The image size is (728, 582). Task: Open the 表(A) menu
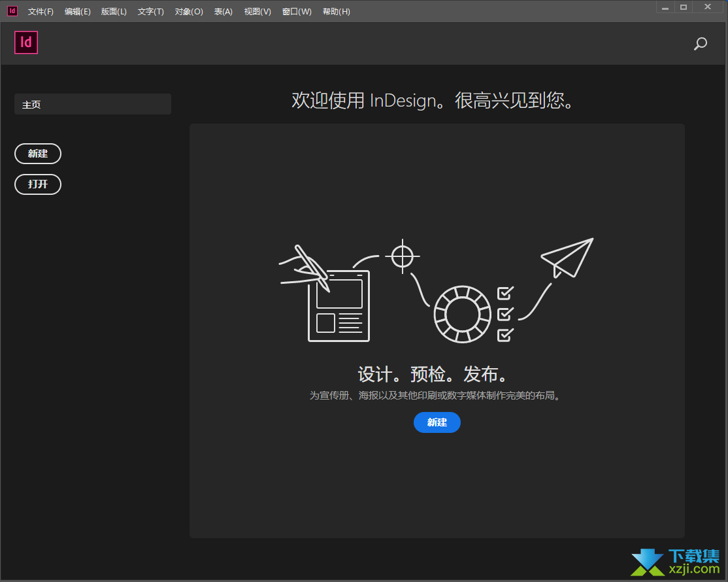(223, 12)
